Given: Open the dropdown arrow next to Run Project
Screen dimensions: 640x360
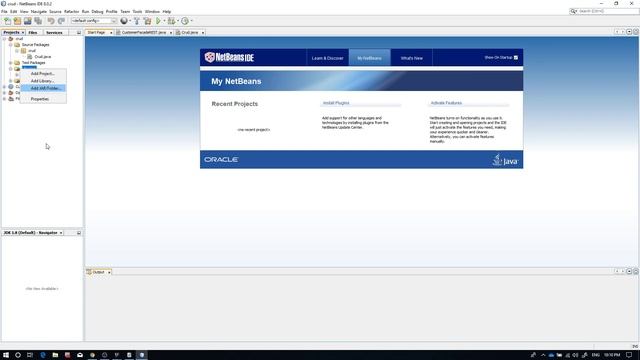Looking at the screenshot, I should (164, 21).
